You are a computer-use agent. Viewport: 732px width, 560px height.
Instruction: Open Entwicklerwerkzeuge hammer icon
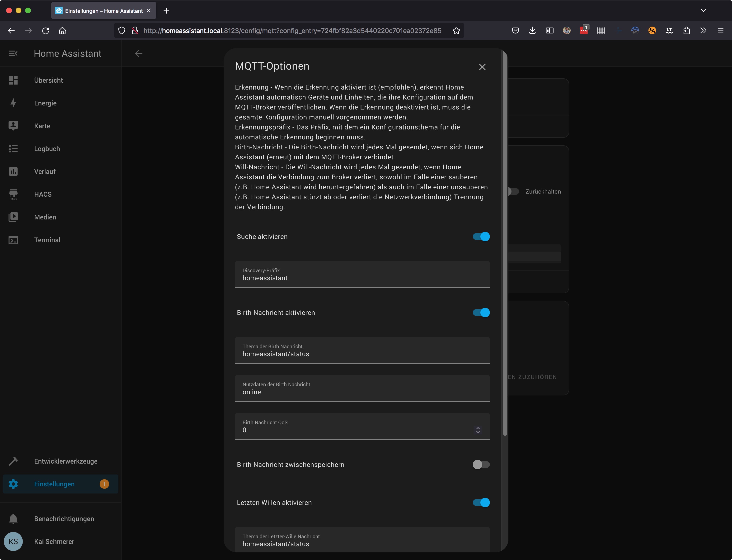[13, 461]
